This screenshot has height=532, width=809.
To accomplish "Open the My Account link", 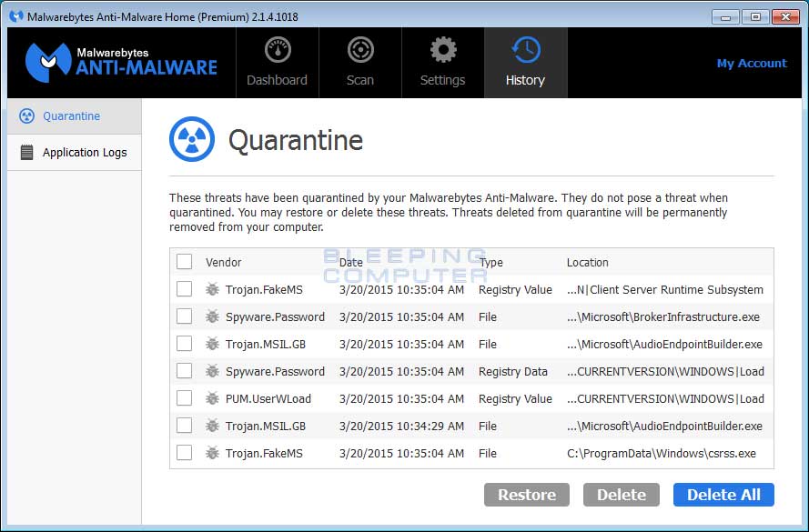I will point(751,63).
